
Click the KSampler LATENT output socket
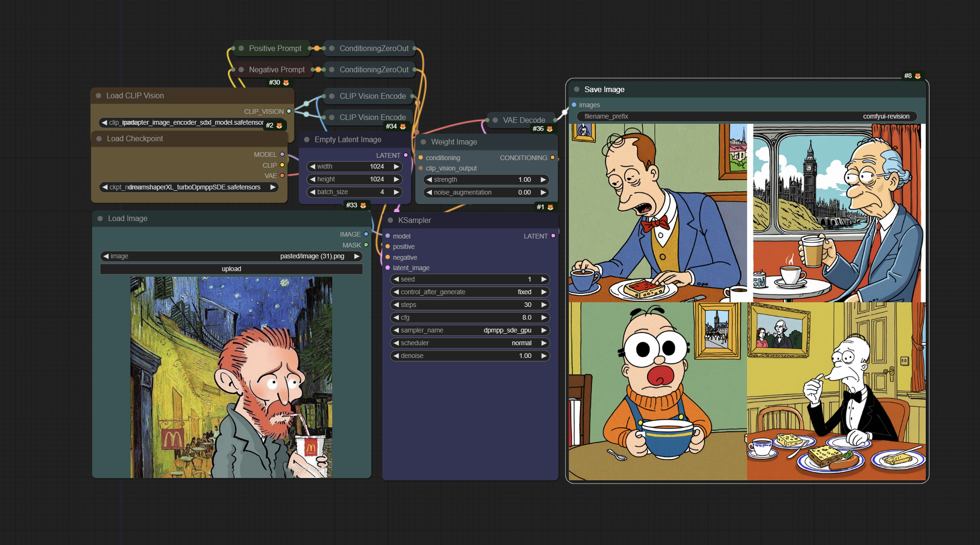click(x=553, y=236)
